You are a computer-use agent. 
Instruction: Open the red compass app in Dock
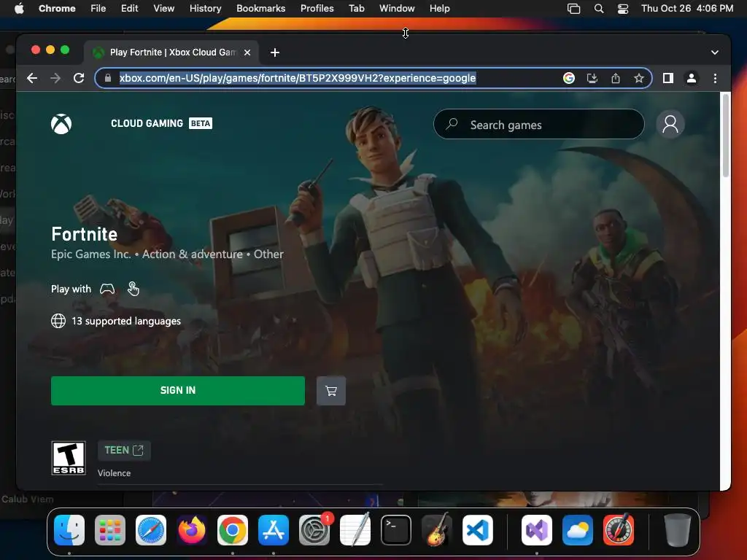[x=619, y=530]
